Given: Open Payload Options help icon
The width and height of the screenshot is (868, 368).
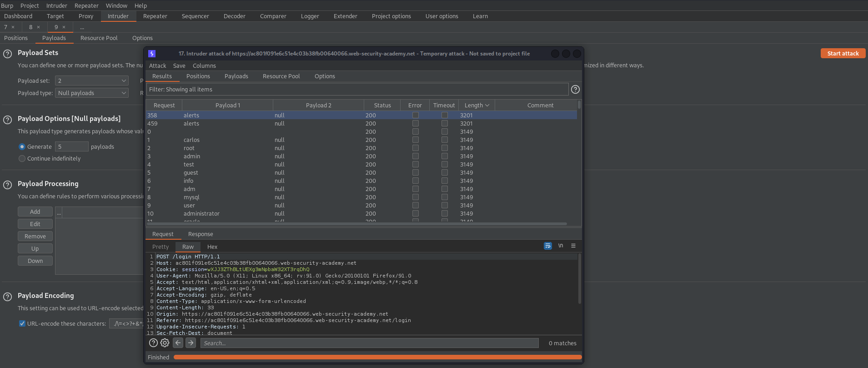Looking at the screenshot, I should (x=7, y=120).
